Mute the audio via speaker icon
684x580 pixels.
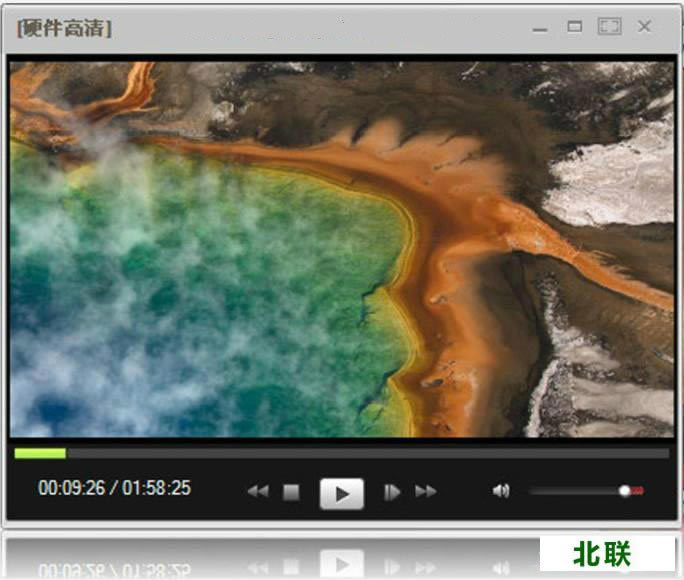coord(501,491)
